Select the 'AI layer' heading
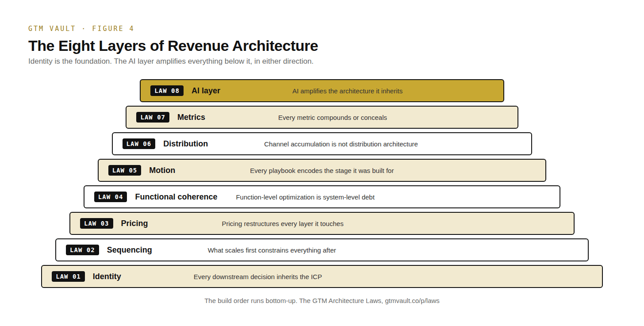Image resolution: width=644 pixels, height=326 pixels. click(x=206, y=91)
